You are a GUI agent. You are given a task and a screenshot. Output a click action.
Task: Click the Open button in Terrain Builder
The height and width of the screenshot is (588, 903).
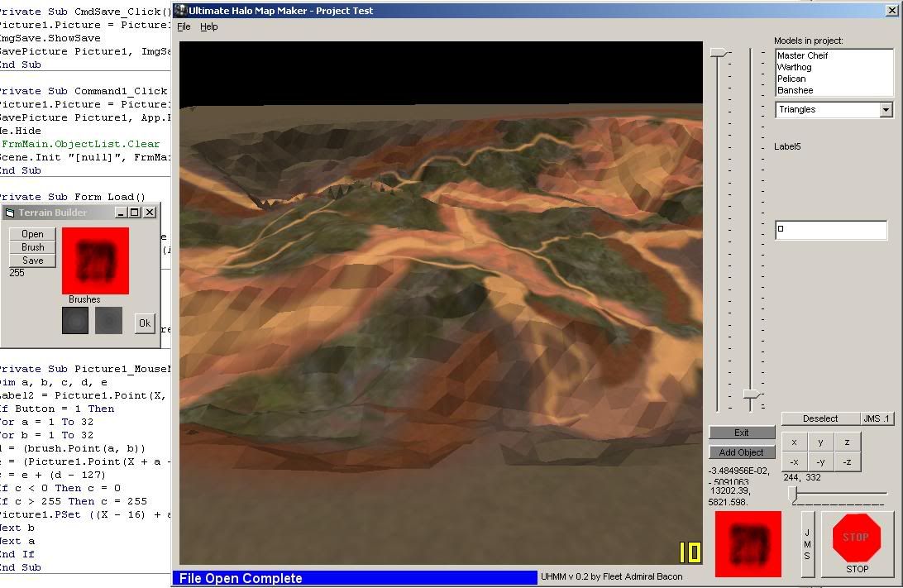coord(32,234)
